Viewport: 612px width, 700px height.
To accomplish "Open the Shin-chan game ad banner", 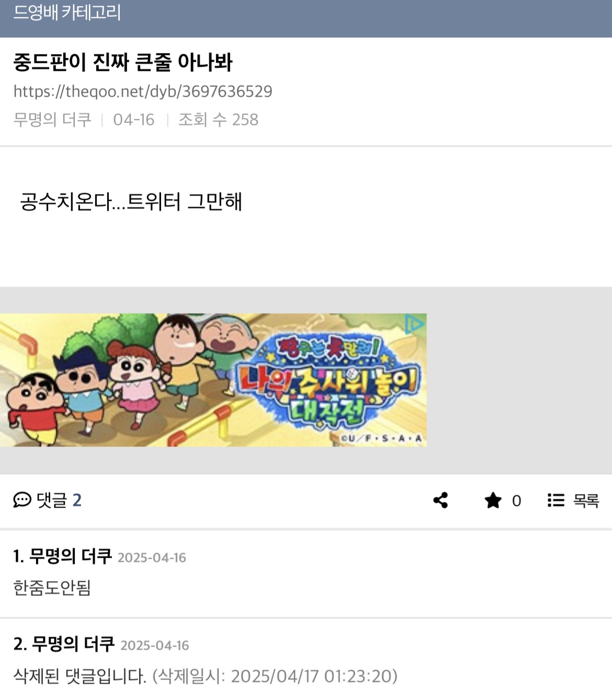I will coord(213,380).
